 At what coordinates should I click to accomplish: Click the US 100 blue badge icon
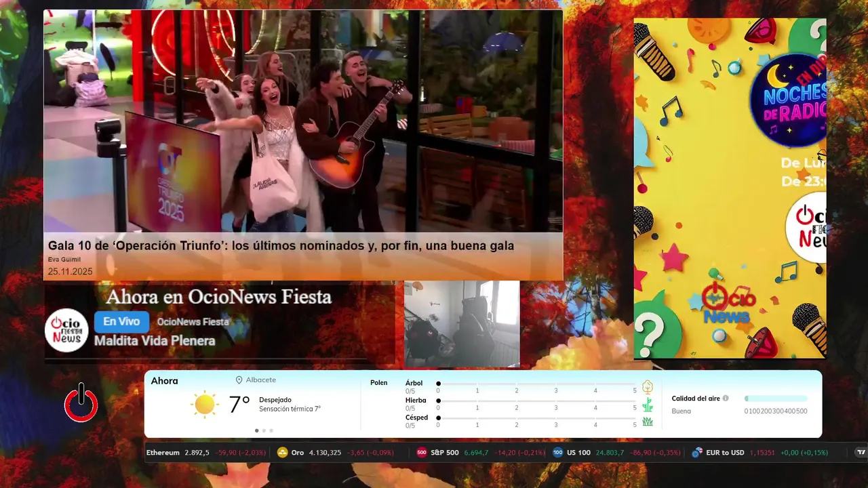pos(558,453)
